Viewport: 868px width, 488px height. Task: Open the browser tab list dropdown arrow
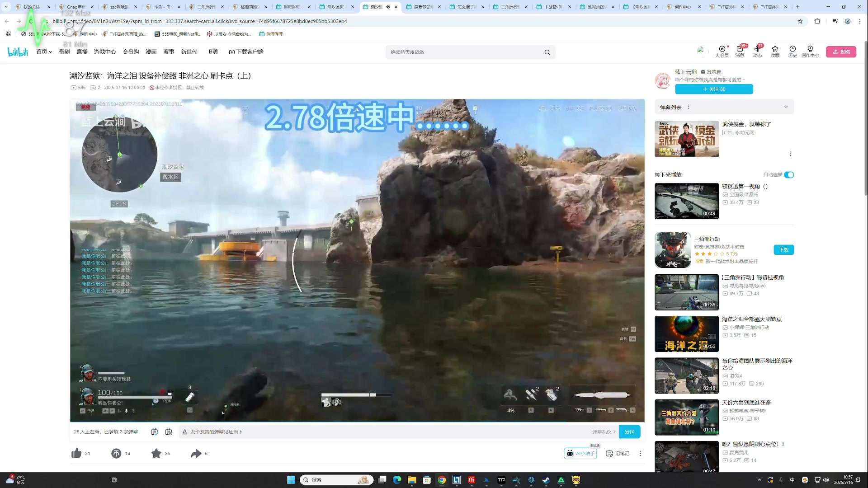[x=6, y=7]
